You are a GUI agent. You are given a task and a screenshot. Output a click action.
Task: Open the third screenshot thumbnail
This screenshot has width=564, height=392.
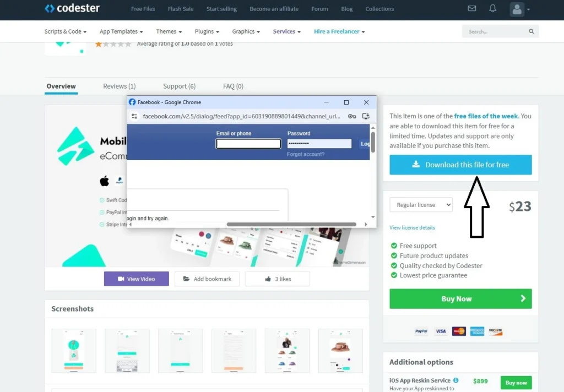[x=180, y=351]
